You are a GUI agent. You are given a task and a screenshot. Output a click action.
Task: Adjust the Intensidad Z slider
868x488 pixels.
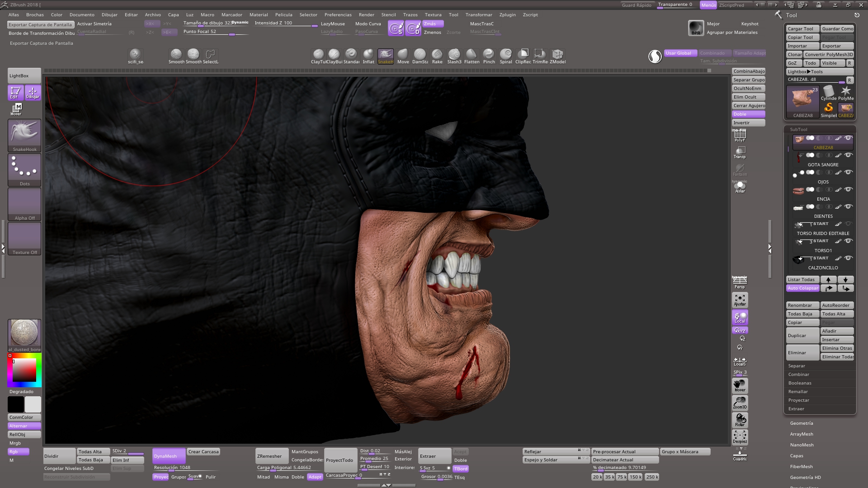tap(286, 24)
